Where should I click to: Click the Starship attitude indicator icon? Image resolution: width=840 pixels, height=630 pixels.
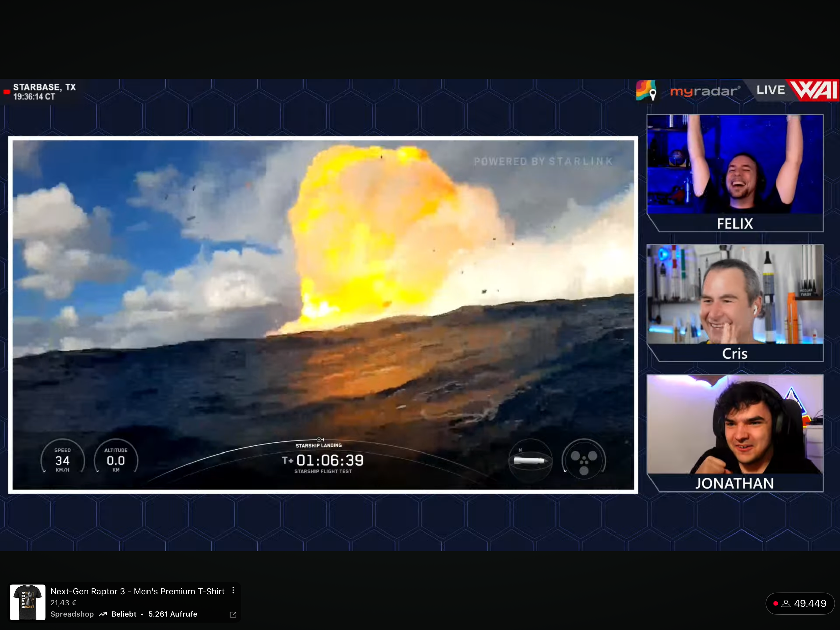click(x=530, y=460)
